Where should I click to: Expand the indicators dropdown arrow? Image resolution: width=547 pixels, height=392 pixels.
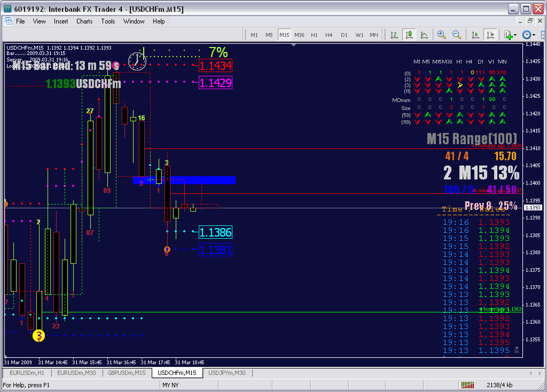(515, 35)
